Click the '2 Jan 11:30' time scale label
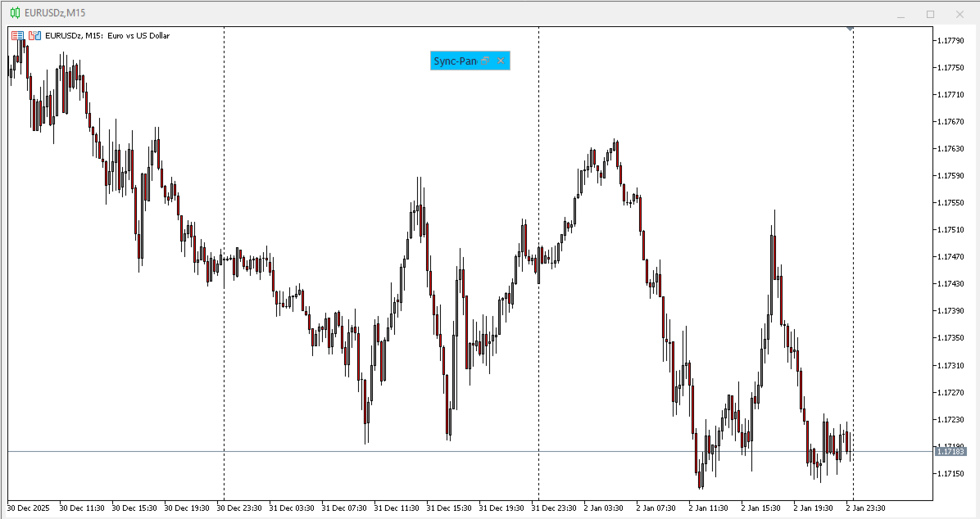Image resolution: width=980 pixels, height=519 pixels. (709, 508)
